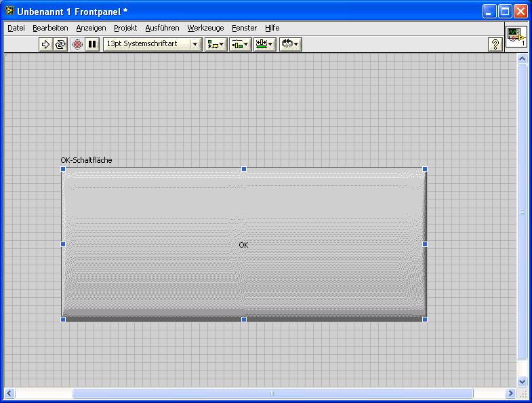Open the 13pt Systemschriftart font dropdown
Screen dimensions: 532x403
click(152, 45)
